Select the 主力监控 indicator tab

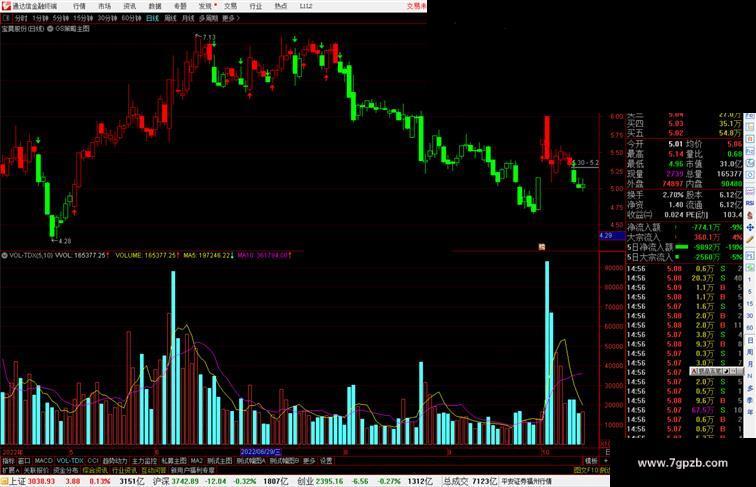(144, 461)
